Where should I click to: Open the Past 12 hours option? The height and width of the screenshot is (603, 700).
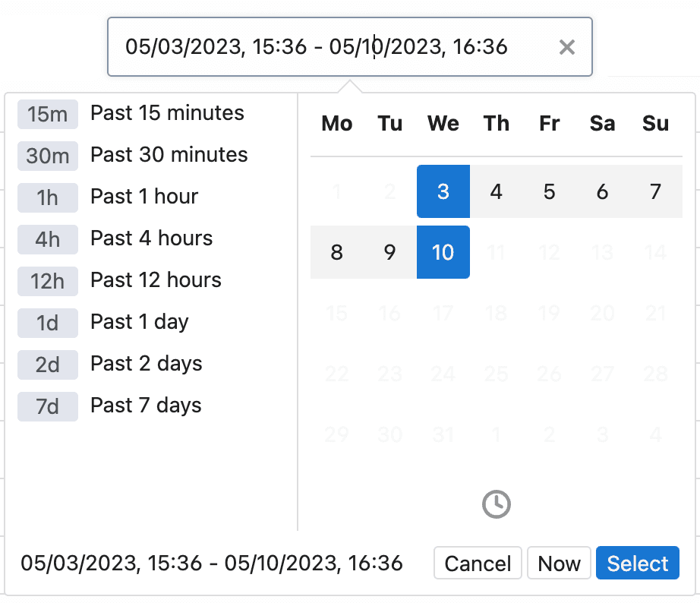(x=155, y=280)
